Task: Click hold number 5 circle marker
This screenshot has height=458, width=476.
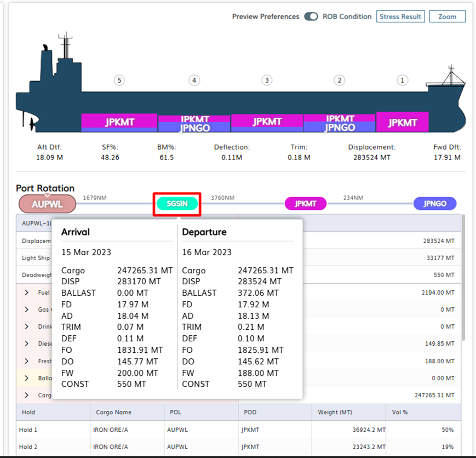Action: click(119, 81)
